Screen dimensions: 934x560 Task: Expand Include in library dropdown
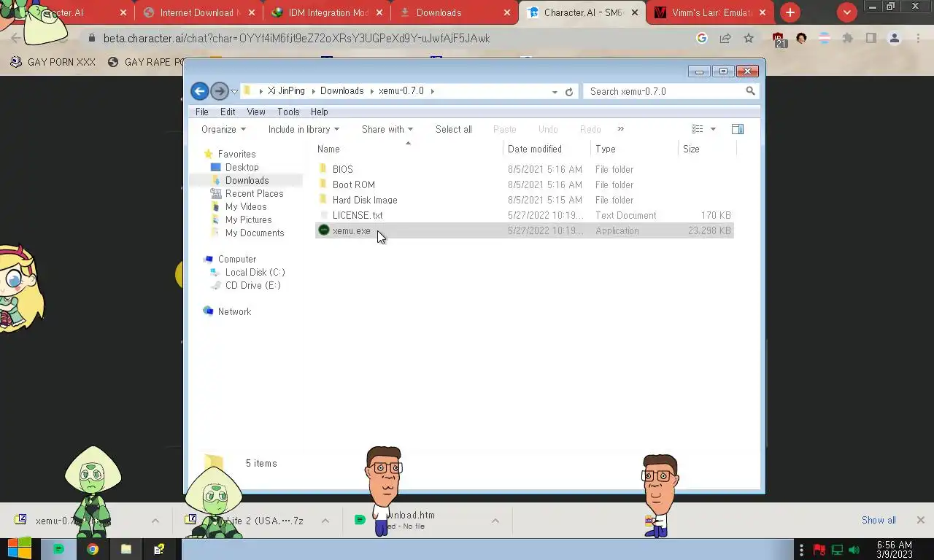(x=304, y=129)
